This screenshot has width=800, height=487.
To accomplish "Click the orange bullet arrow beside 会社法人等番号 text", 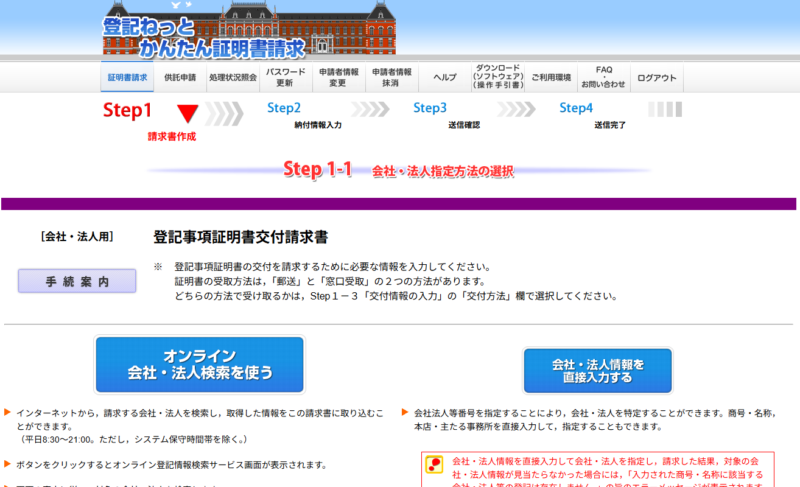I will (404, 412).
